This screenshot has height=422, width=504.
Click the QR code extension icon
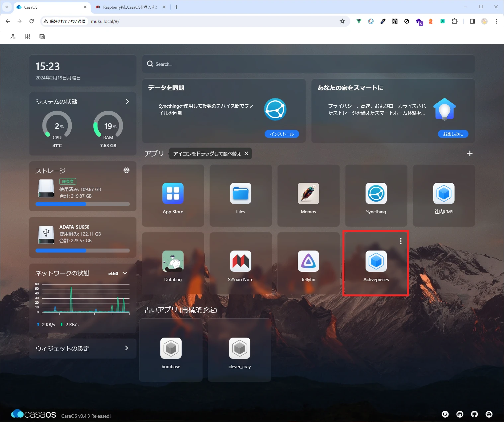coord(395,21)
